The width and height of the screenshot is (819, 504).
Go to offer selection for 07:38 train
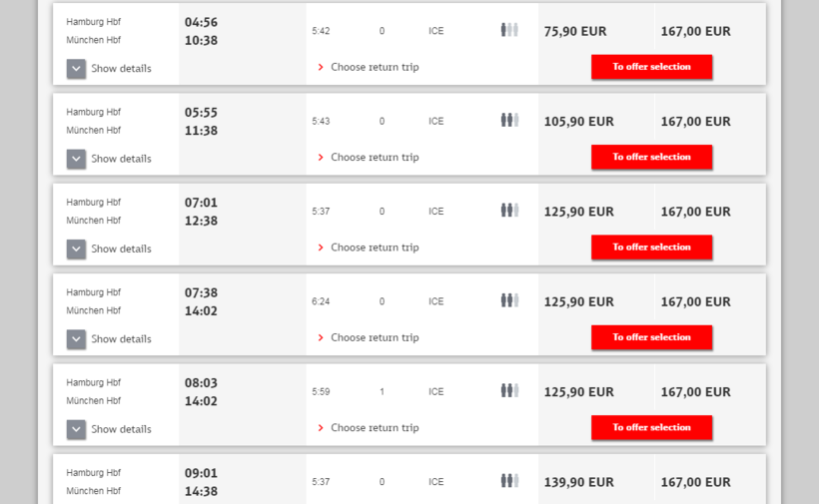[x=651, y=337]
